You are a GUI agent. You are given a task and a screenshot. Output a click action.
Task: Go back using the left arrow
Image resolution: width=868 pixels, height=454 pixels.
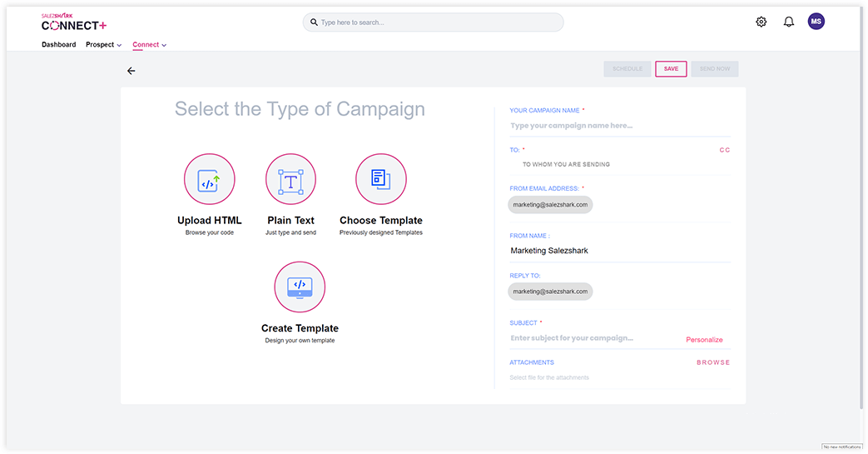coord(131,71)
